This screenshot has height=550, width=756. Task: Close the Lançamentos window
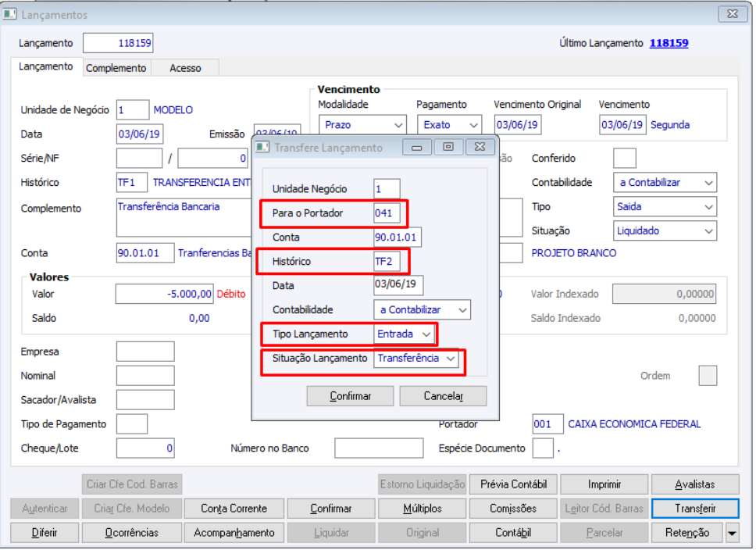click(733, 14)
